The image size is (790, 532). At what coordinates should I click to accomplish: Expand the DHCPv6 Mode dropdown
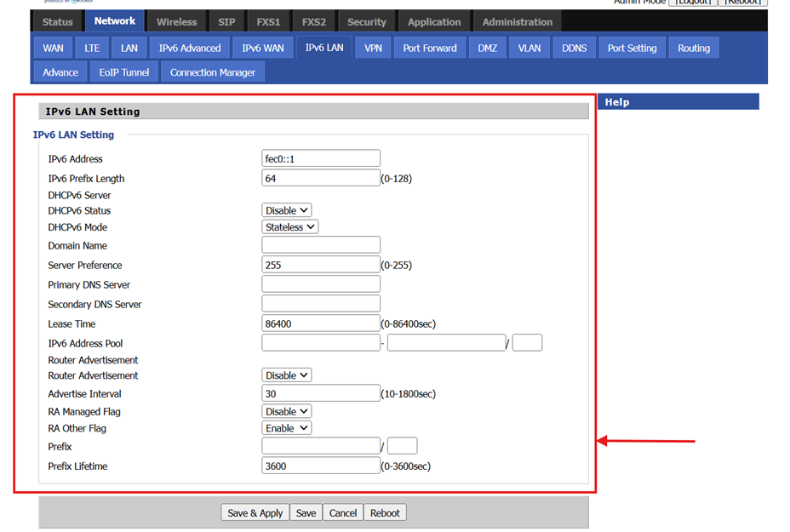[x=289, y=227]
